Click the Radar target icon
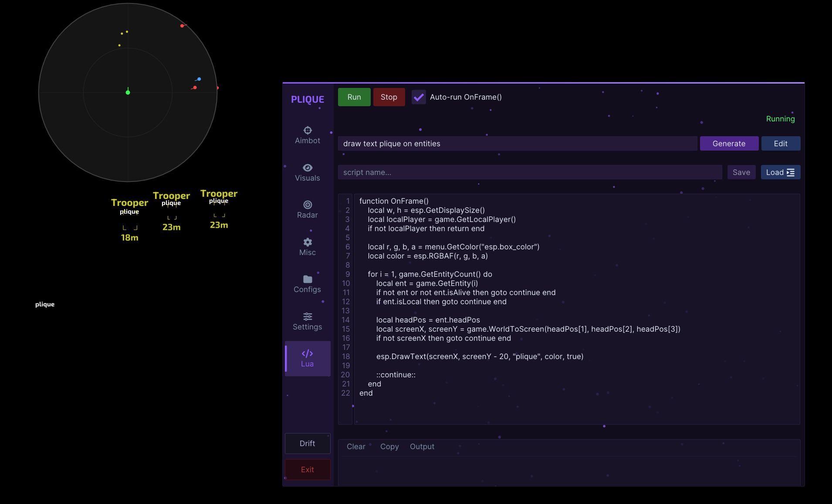 point(308,205)
